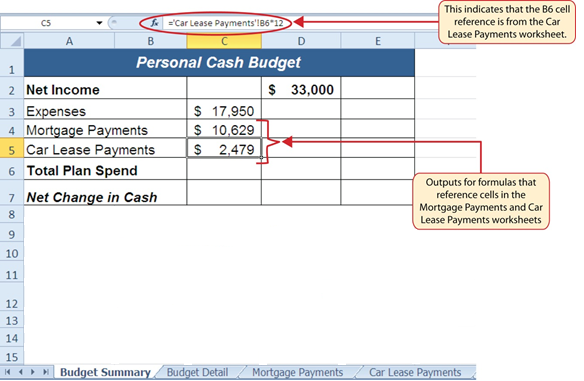This screenshot has height=381, width=584.
Task: Click the Name Box showing C5
Action: [x=46, y=23]
